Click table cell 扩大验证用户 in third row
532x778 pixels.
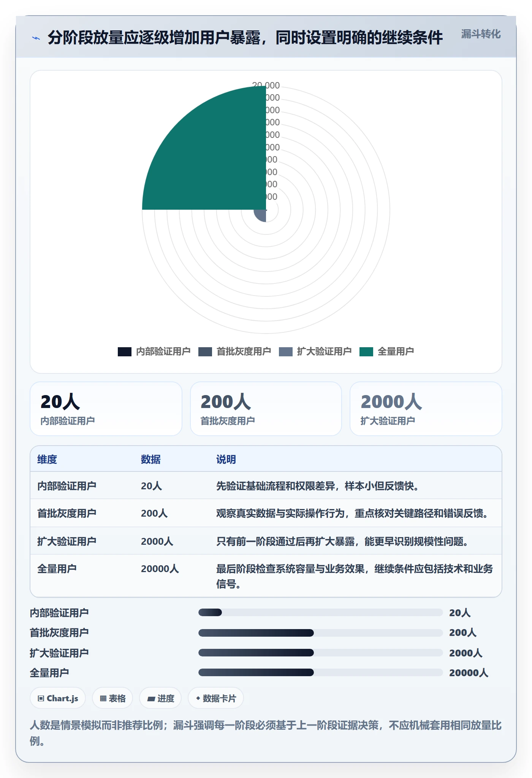pyautogui.click(x=66, y=541)
